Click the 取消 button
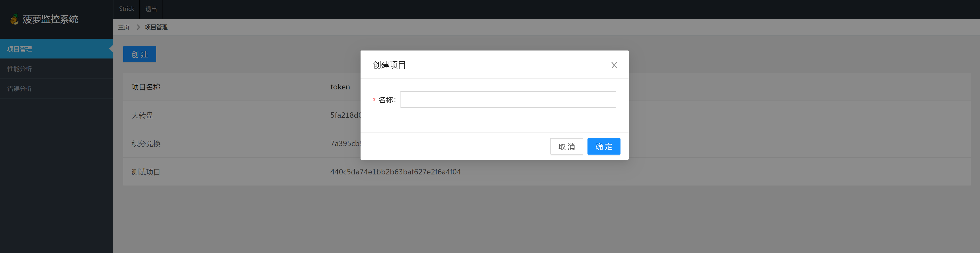The width and height of the screenshot is (980, 253). click(567, 147)
